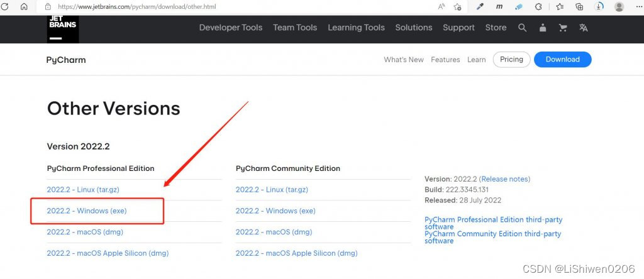Download Community 2022.2 Linux (tar.gz)
The image size is (644, 279).
pos(272,190)
